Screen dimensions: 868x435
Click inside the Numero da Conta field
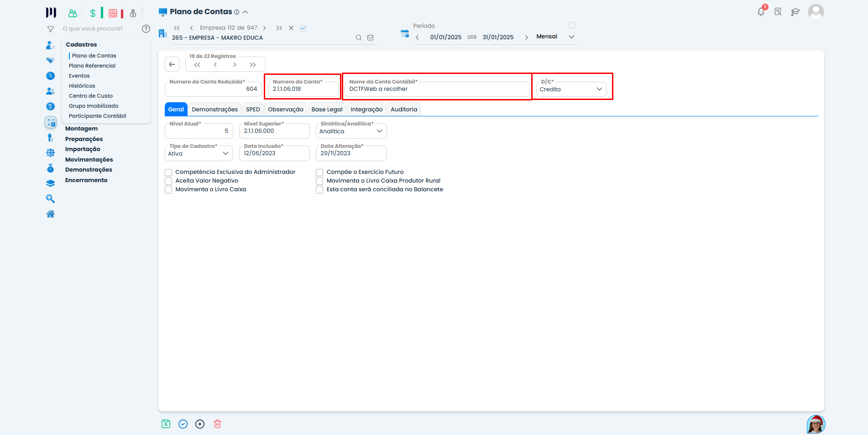click(x=302, y=89)
